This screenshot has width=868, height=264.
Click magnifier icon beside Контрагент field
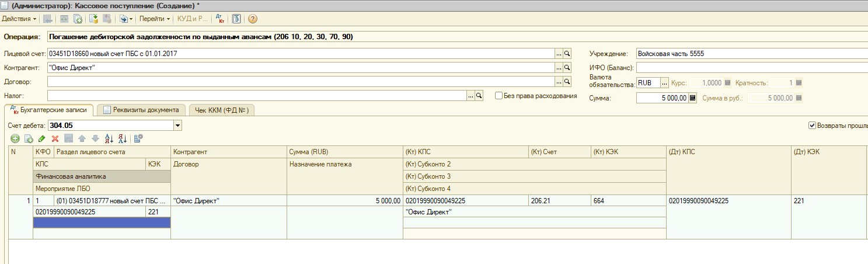[x=566, y=68]
